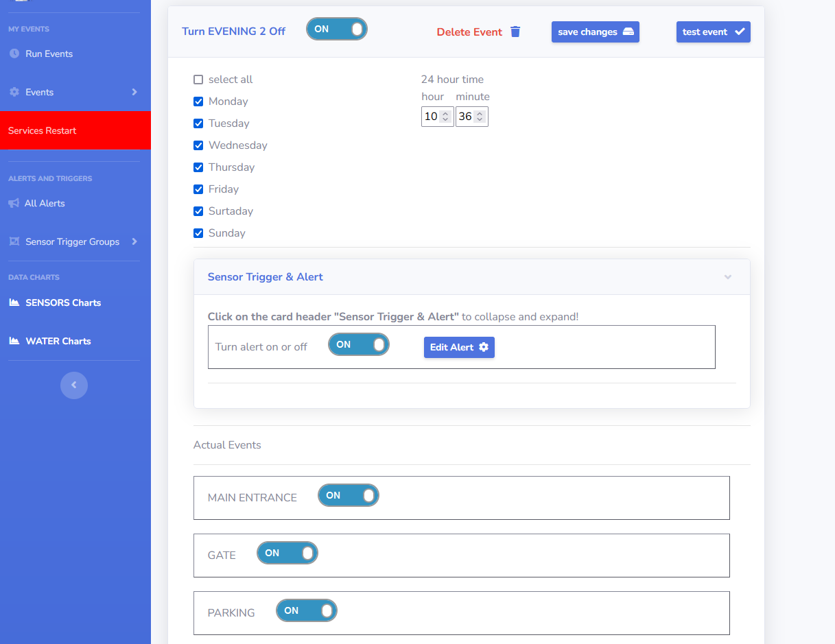Check the select all checkbox
Screen dimensions: 835x644
(198, 80)
